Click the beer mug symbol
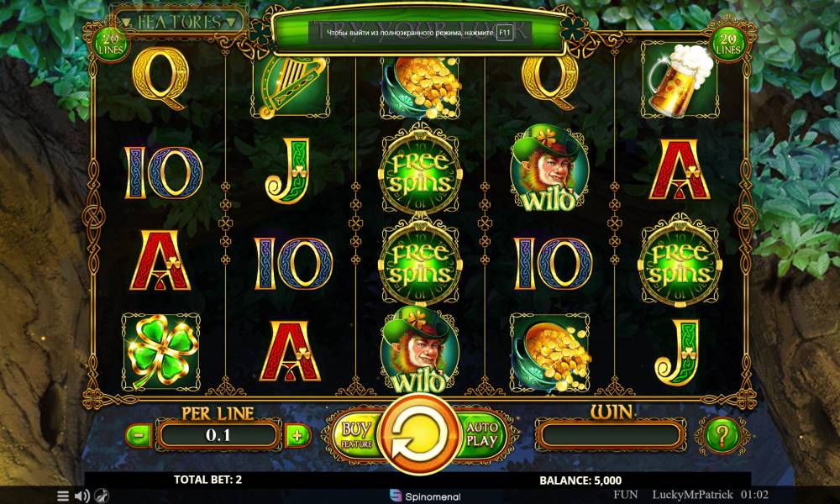The height and width of the screenshot is (504, 840). [680, 81]
